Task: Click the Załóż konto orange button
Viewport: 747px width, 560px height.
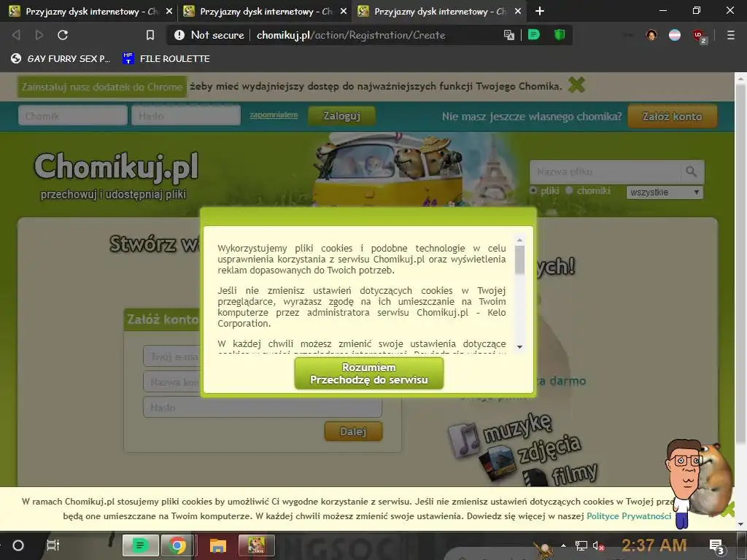Action: 672,116
